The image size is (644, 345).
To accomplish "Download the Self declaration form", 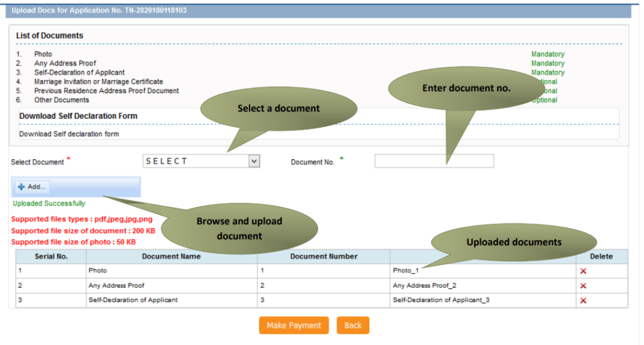I will (x=69, y=134).
